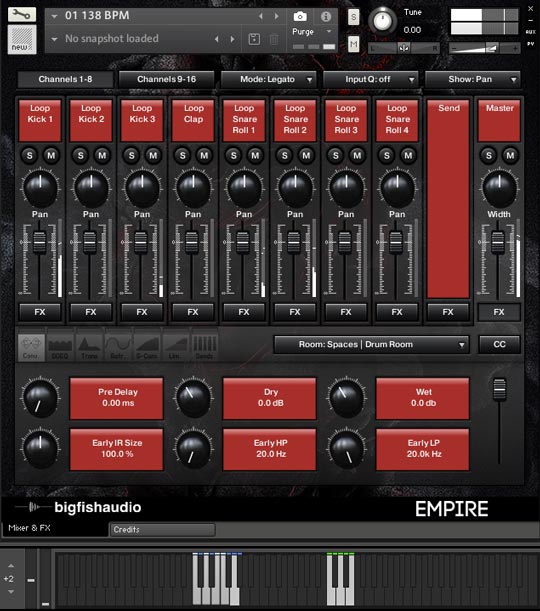Shift keyboard octave up arrow
The width and height of the screenshot is (540, 611).
pyautogui.click(x=11, y=565)
